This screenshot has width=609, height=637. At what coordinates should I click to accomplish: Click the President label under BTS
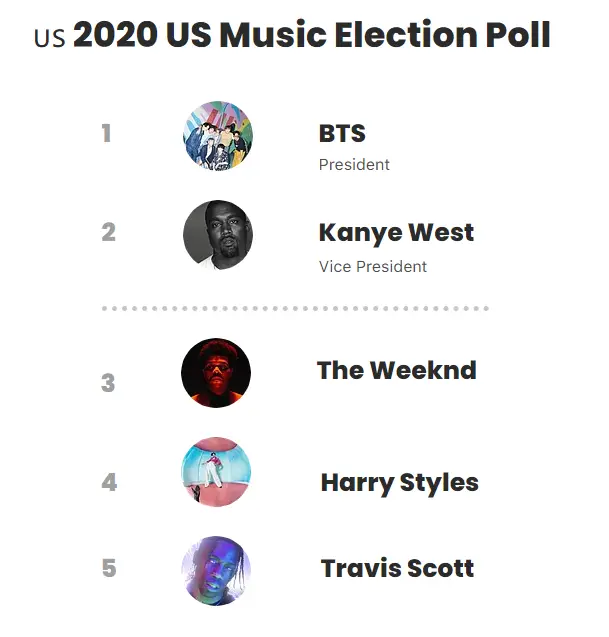point(354,165)
